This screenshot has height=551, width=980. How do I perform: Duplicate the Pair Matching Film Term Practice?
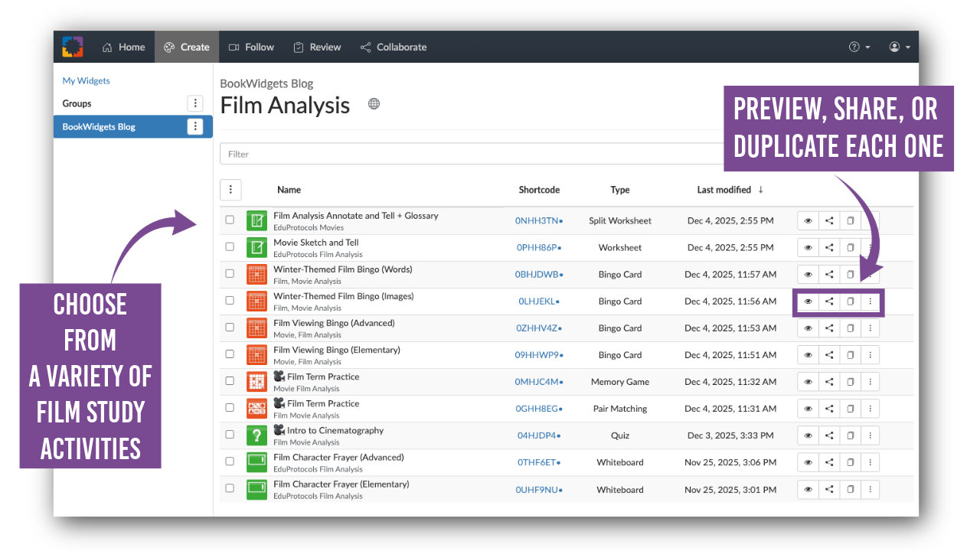pos(849,408)
